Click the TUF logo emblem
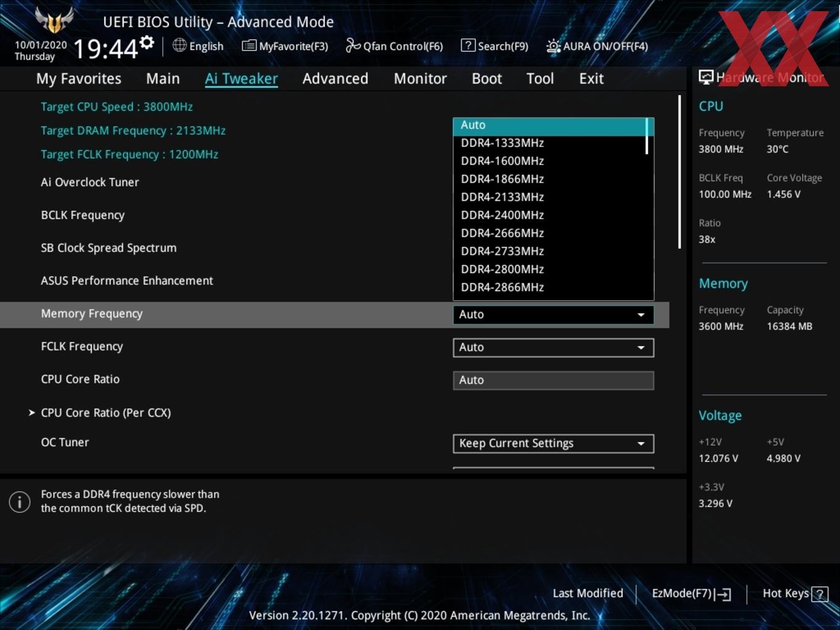Viewport: 840px width, 630px height. (54, 20)
